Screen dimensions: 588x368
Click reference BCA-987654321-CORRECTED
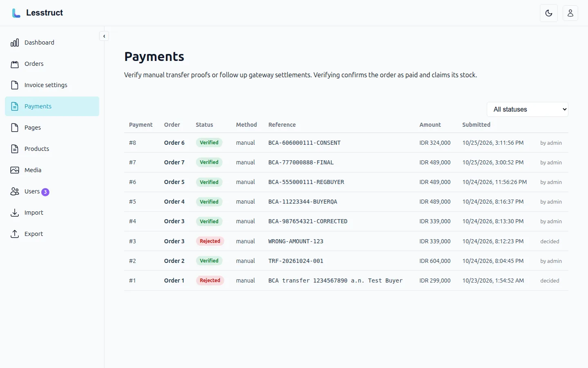click(308, 221)
